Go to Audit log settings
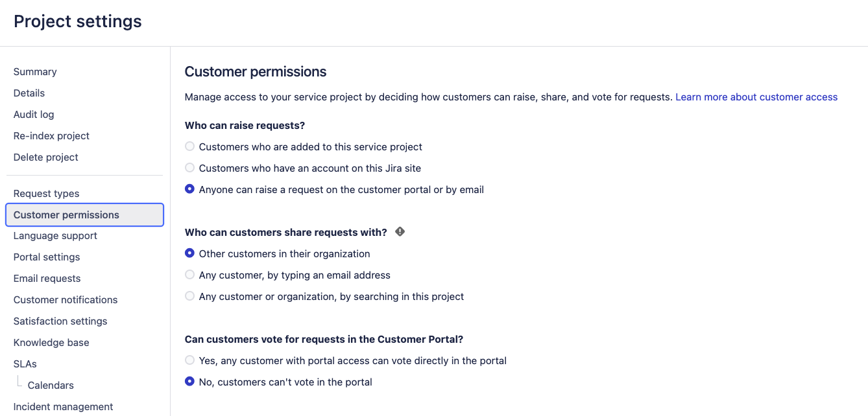Screen dimensions: 868x416 [34, 115]
